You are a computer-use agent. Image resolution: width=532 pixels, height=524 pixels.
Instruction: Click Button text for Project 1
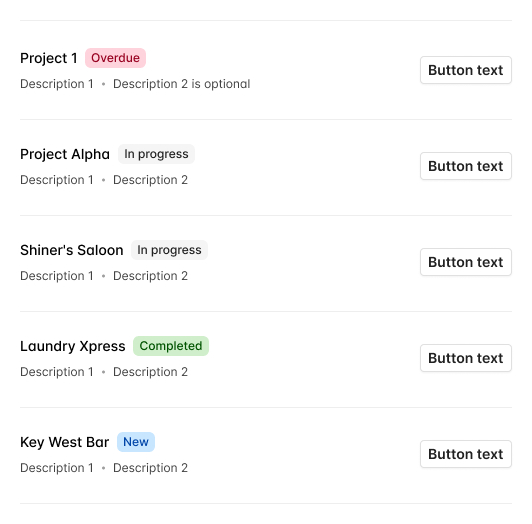pos(466,70)
